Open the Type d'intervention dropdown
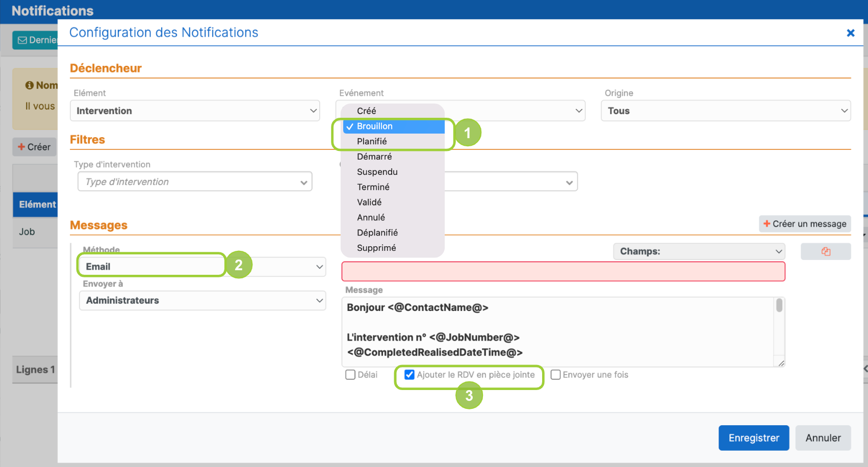The width and height of the screenshot is (868, 467). (195, 181)
